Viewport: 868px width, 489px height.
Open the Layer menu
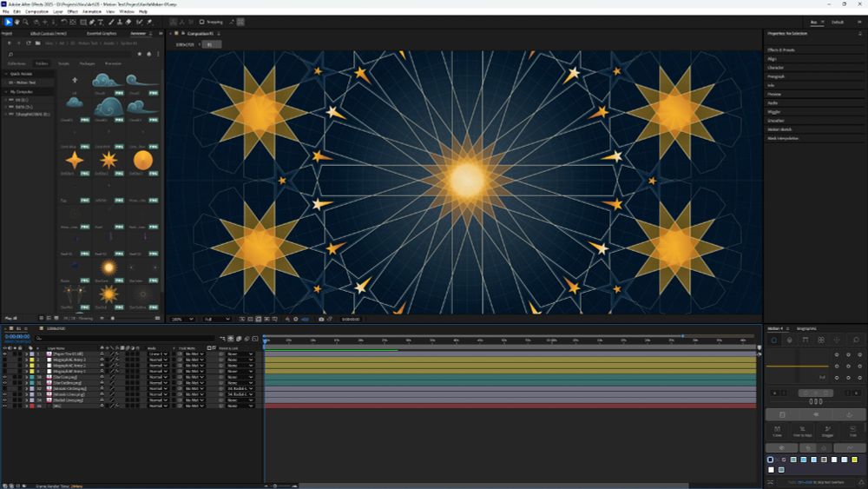[57, 11]
